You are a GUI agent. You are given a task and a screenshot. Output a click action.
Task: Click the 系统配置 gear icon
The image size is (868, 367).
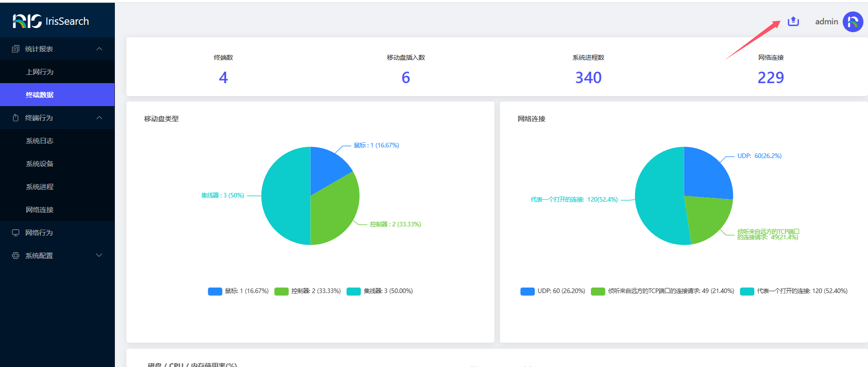coord(16,255)
